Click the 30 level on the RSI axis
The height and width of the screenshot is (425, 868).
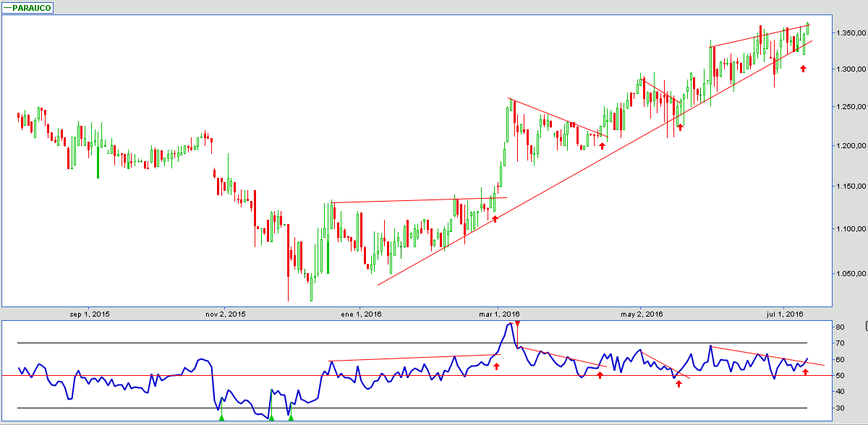[x=840, y=408]
